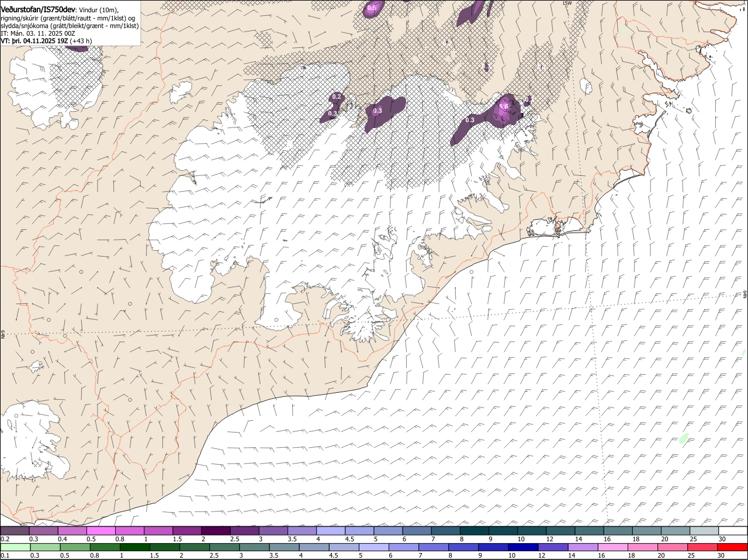Click the 'slydda/snjókoma' legend description line
Image resolution: width=748 pixels, height=560 pixels.
coord(70,26)
